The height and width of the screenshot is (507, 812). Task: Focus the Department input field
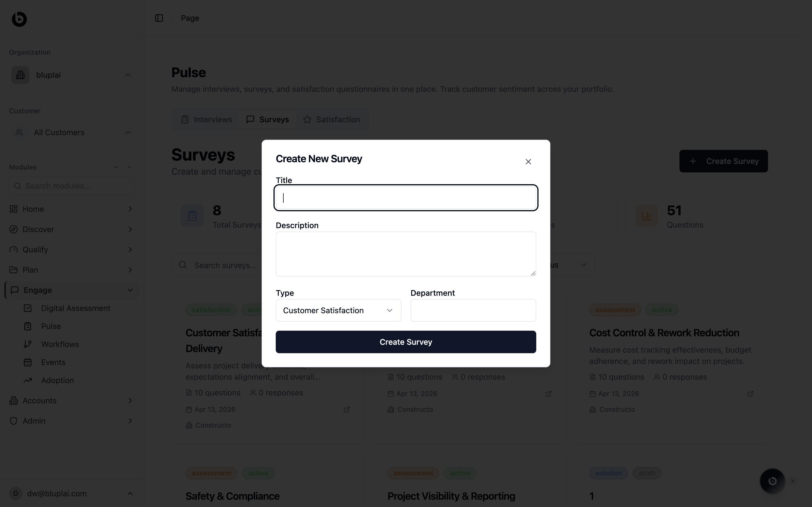tap(473, 310)
